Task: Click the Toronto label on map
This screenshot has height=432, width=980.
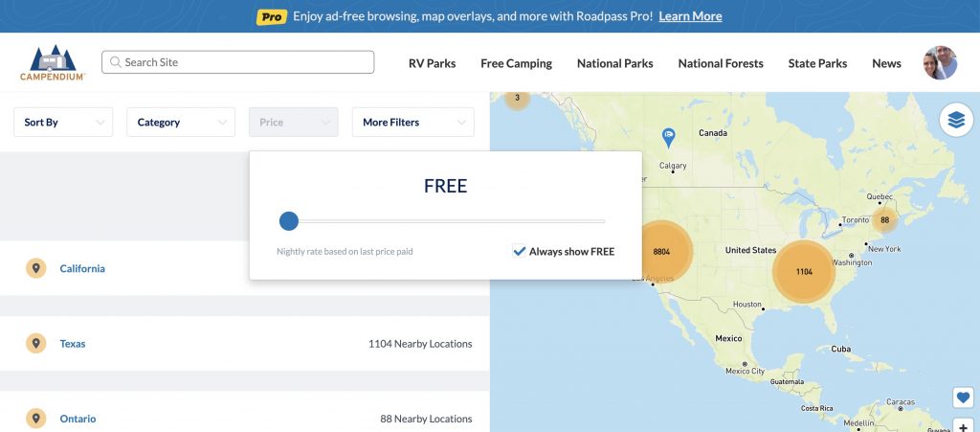Action: point(856,220)
